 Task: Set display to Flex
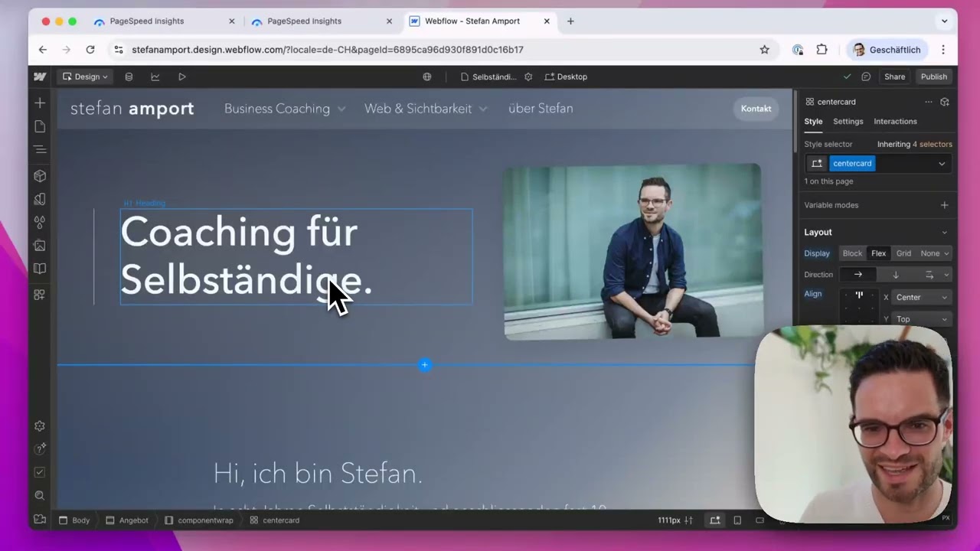[x=878, y=253]
